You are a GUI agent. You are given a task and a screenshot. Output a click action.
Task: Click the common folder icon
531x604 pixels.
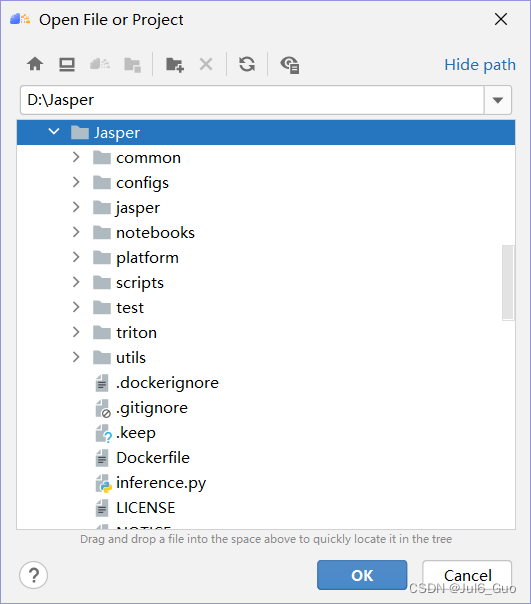pyautogui.click(x=102, y=157)
